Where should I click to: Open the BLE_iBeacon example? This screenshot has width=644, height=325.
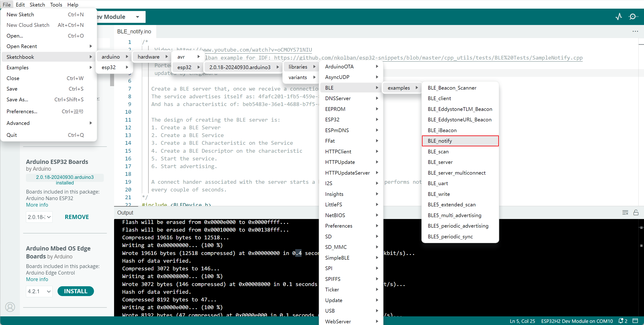[x=460, y=130]
